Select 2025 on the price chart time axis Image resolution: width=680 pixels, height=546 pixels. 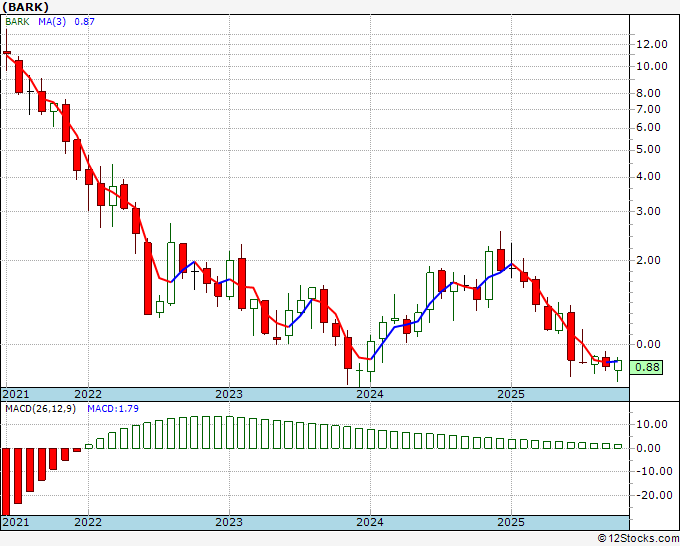pos(511,394)
